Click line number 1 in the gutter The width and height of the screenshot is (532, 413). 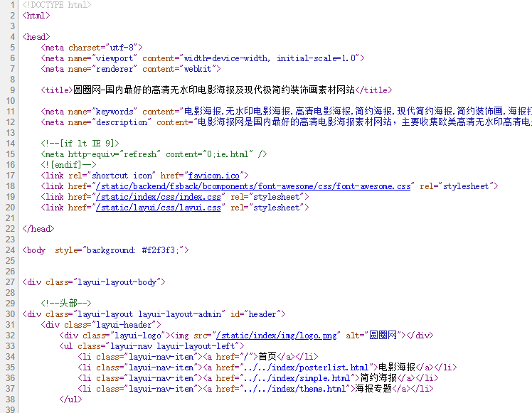(x=11, y=5)
